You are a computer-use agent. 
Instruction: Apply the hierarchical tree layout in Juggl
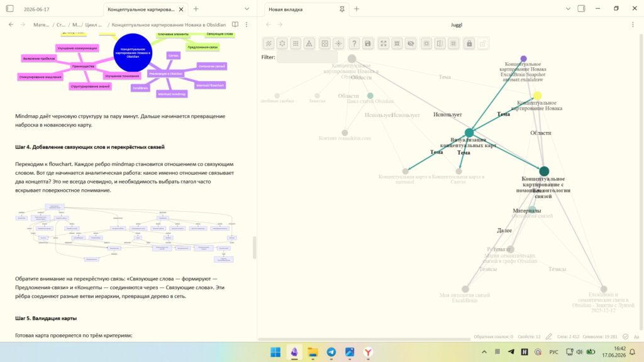(309, 43)
